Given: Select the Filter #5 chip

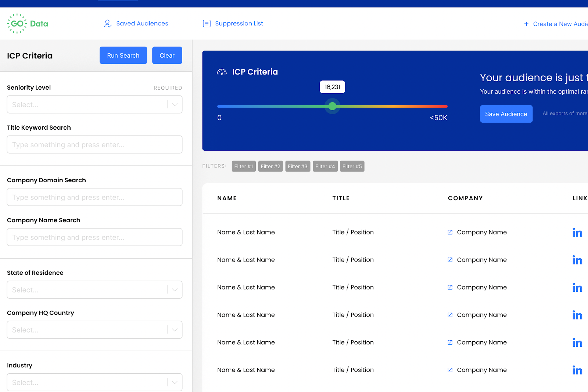Looking at the screenshot, I should [x=352, y=166].
